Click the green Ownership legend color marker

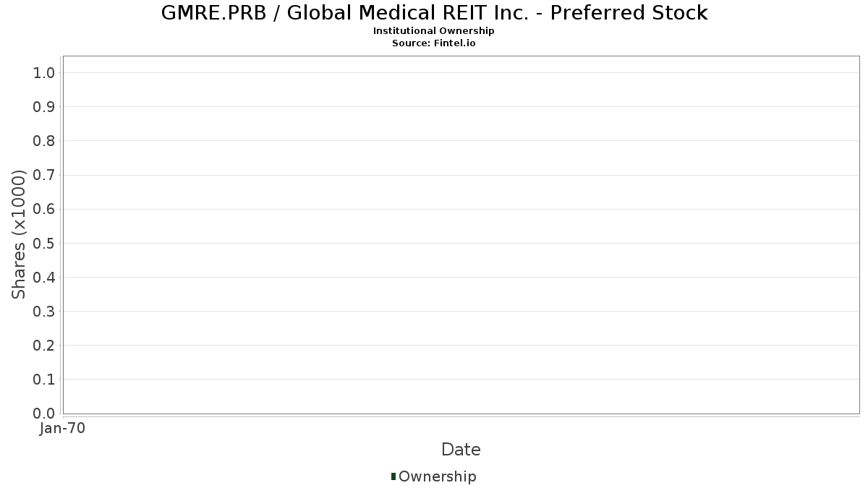click(x=393, y=476)
